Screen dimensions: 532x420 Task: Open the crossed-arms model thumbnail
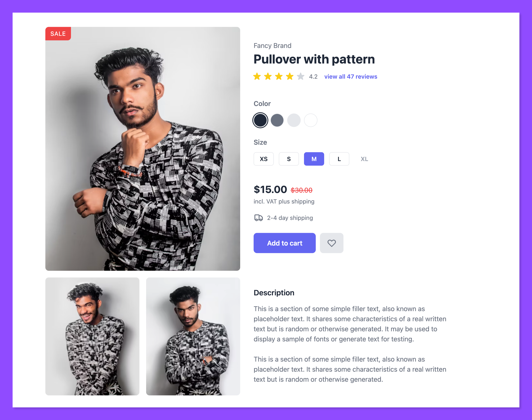click(193, 336)
